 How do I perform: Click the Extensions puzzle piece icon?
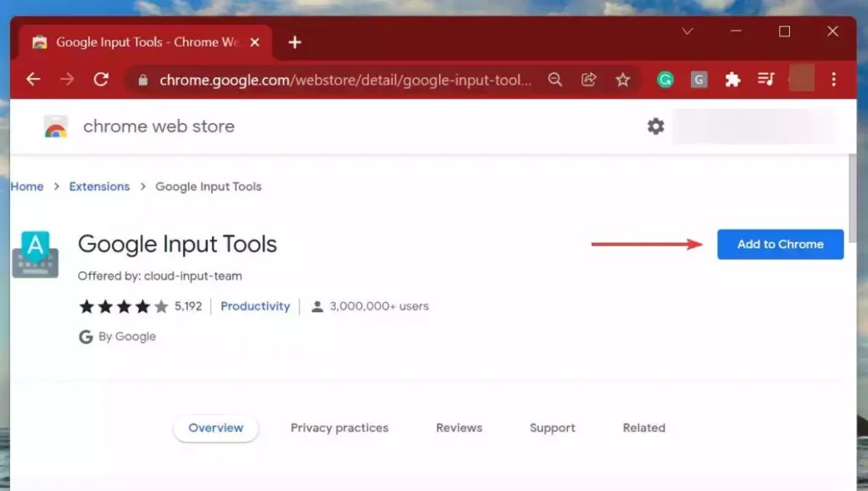click(x=732, y=79)
